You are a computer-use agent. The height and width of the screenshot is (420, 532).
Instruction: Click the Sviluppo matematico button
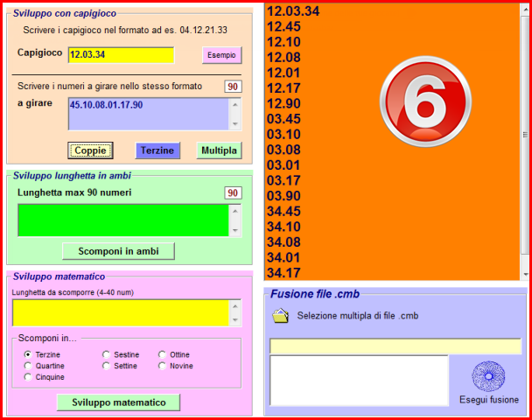(x=118, y=402)
